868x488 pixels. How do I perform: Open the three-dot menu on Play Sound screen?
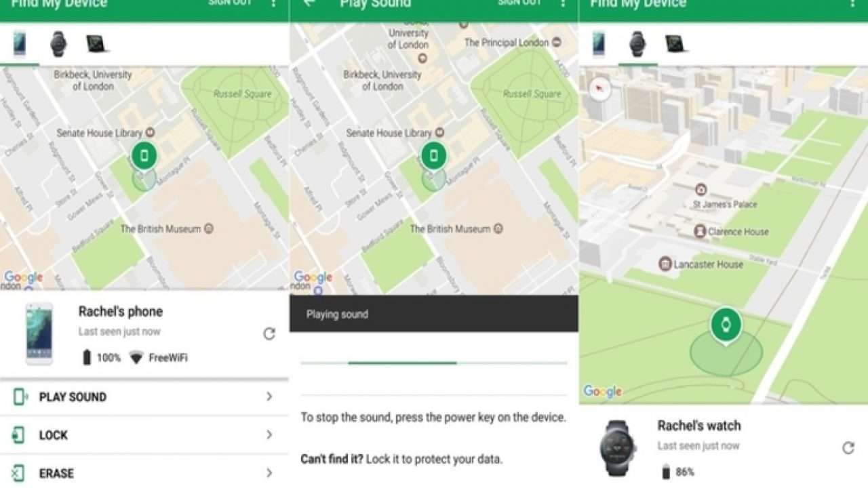(x=562, y=3)
